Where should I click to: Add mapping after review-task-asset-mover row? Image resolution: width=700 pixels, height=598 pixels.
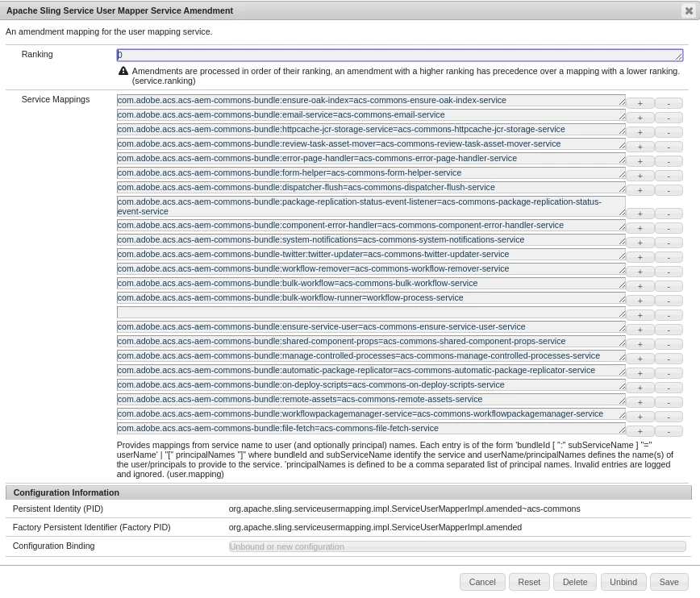[640, 147]
